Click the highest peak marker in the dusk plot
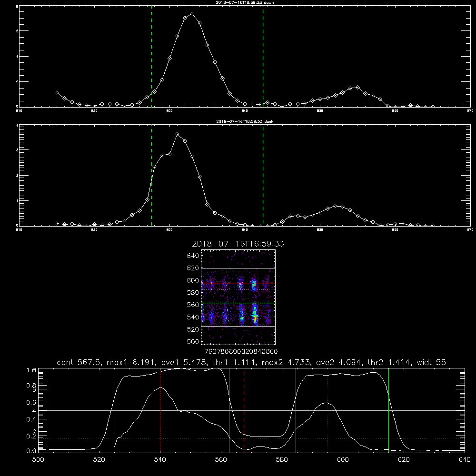The image size is (476, 476). click(x=178, y=134)
